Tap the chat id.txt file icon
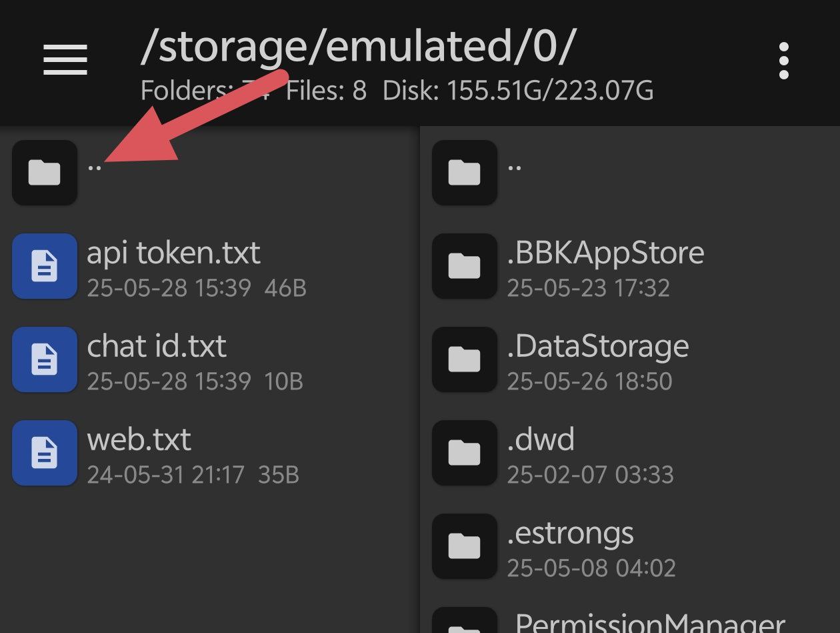The image size is (840, 633). [x=45, y=359]
